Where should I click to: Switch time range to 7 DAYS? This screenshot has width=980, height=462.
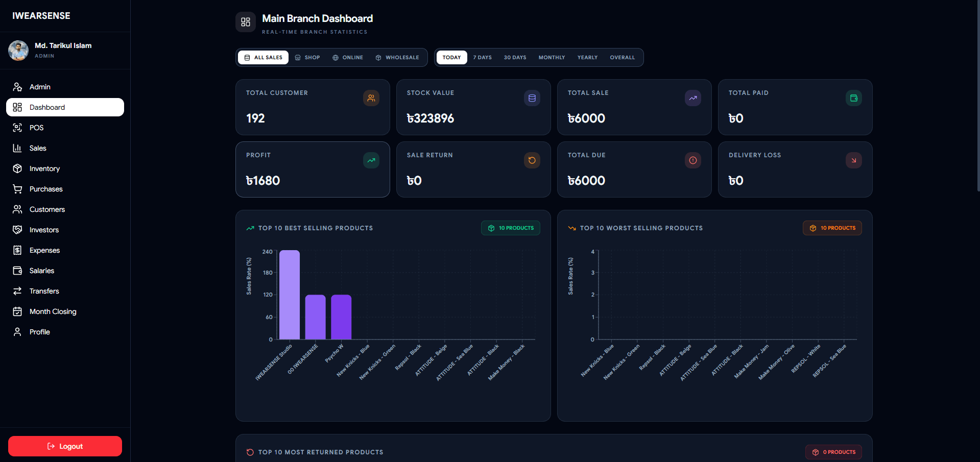tap(482, 57)
